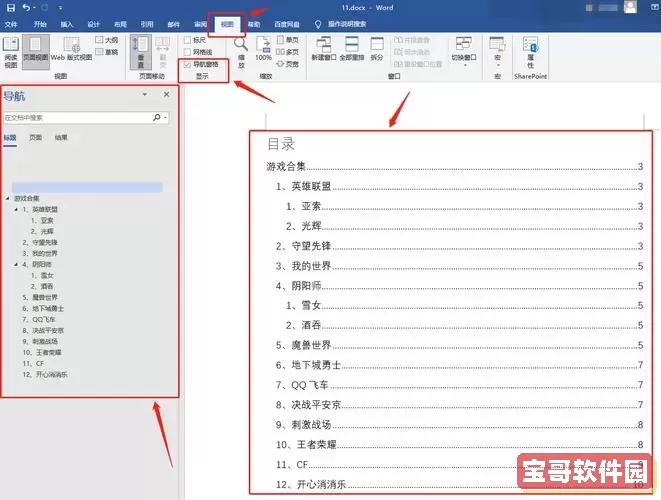Viewport: 661px width, 500px height.
Task: Click 同步滚动 synchronous scrolling
Action: point(412,52)
